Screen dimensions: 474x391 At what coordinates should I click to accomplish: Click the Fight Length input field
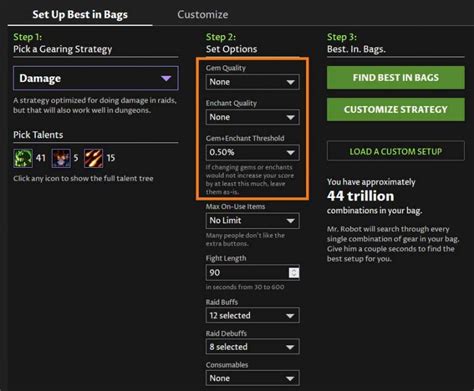tap(247, 273)
